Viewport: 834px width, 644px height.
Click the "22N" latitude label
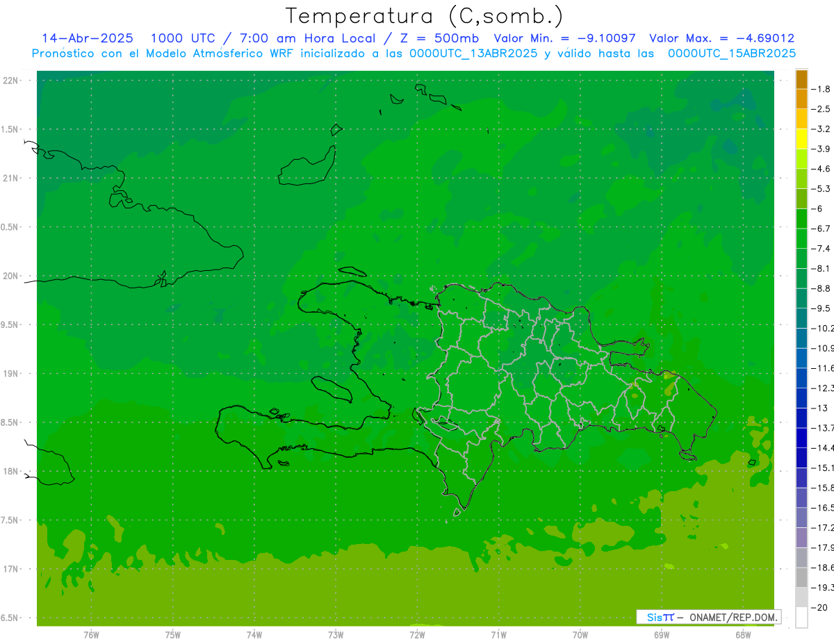tap(11, 81)
